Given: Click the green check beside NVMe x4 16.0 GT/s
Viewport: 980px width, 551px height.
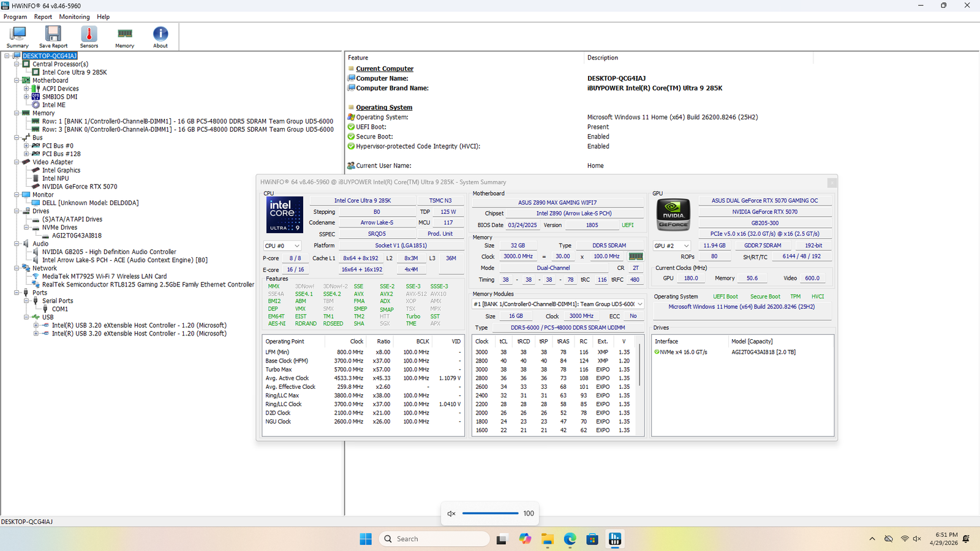Looking at the screenshot, I should click(657, 352).
